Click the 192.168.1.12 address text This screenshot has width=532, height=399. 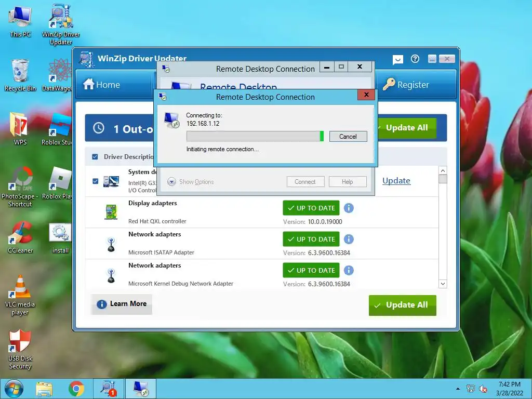(x=203, y=124)
